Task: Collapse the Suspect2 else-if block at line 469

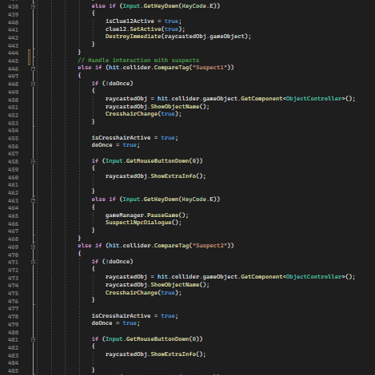Action: tap(33, 246)
